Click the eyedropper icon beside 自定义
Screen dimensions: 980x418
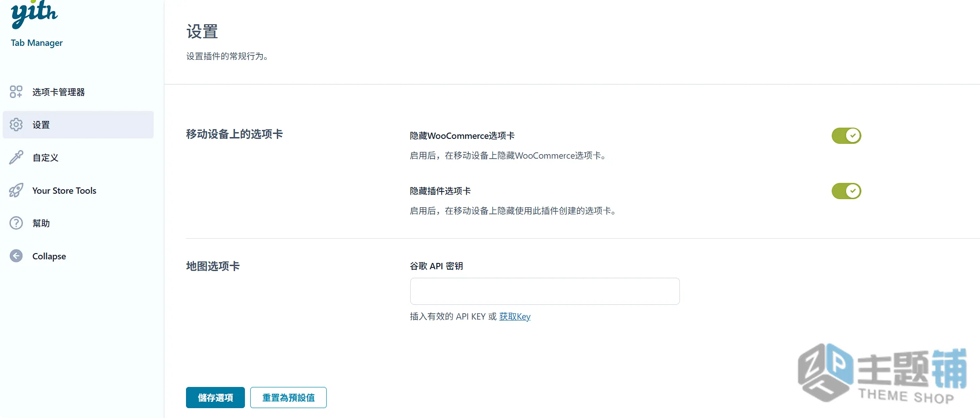coord(16,157)
